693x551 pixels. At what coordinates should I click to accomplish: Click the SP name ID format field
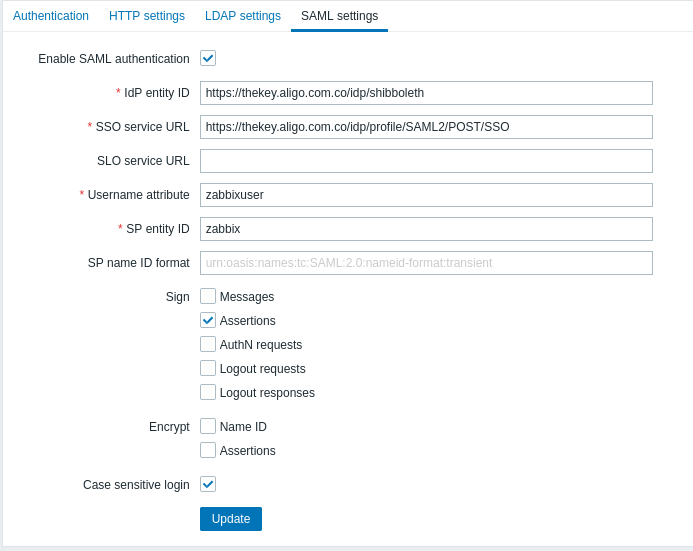(x=426, y=263)
